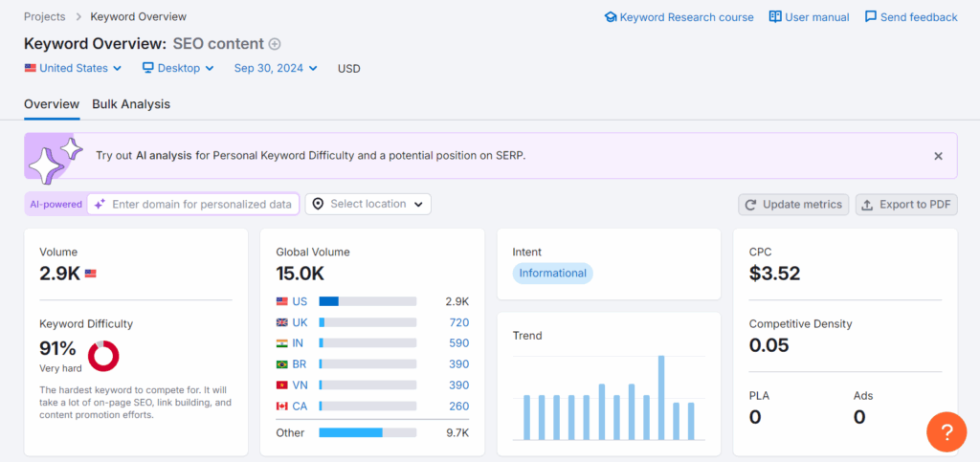Switch to the Bulk Analysis tab
980x462 pixels.
(x=131, y=104)
